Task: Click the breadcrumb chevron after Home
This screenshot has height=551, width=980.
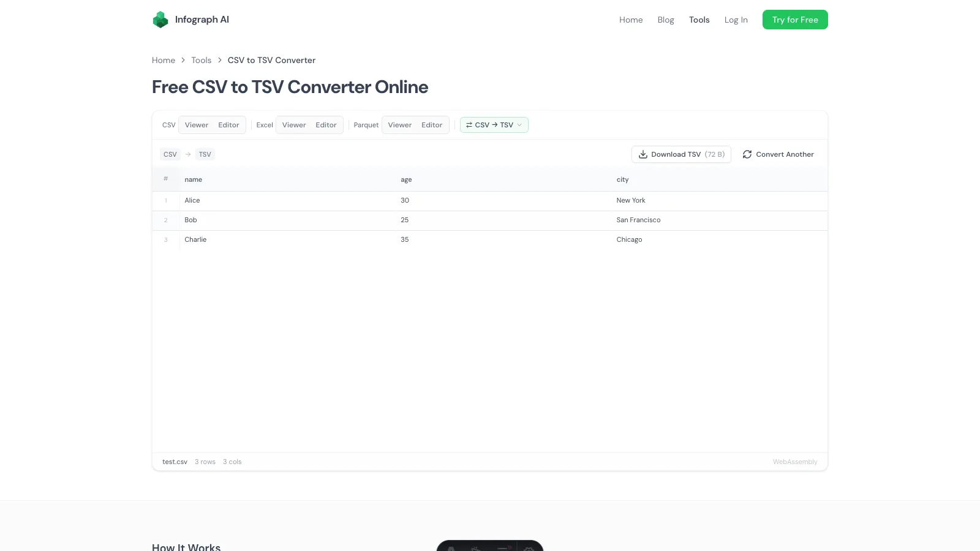Action: [183, 60]
